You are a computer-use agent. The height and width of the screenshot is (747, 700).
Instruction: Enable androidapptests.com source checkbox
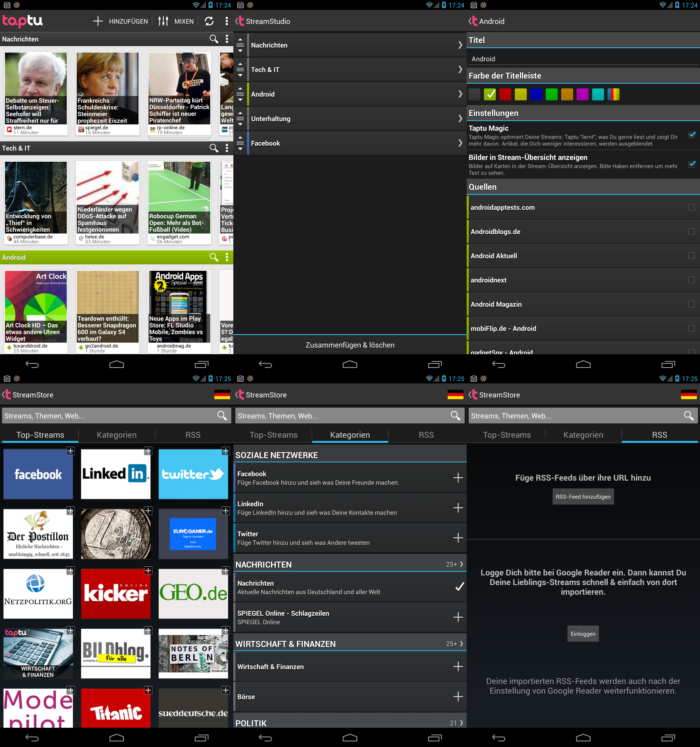coord(691,207)
